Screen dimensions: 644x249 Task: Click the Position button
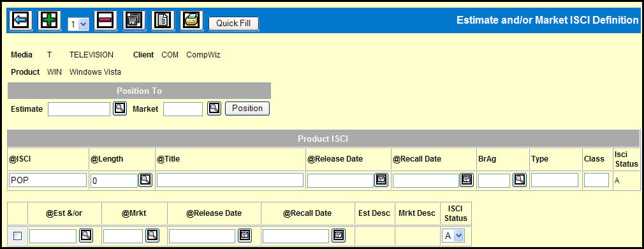click(247, 109)
